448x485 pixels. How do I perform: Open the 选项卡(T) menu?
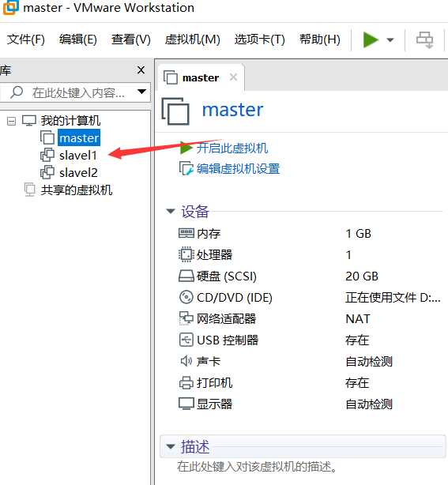pyautogui.click(x=260, y=39)
